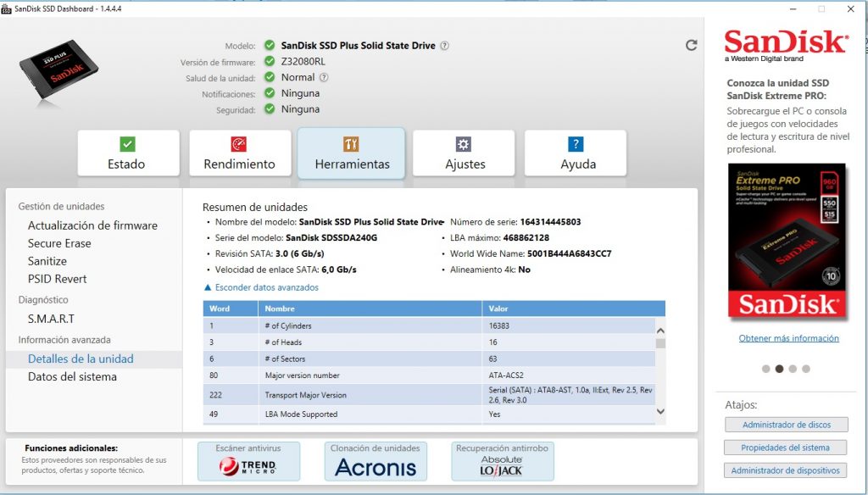Open Administrador de dispositivos shortcut
Image resolution: width=868 pixels, height=495 pixels.
[785, 470]
